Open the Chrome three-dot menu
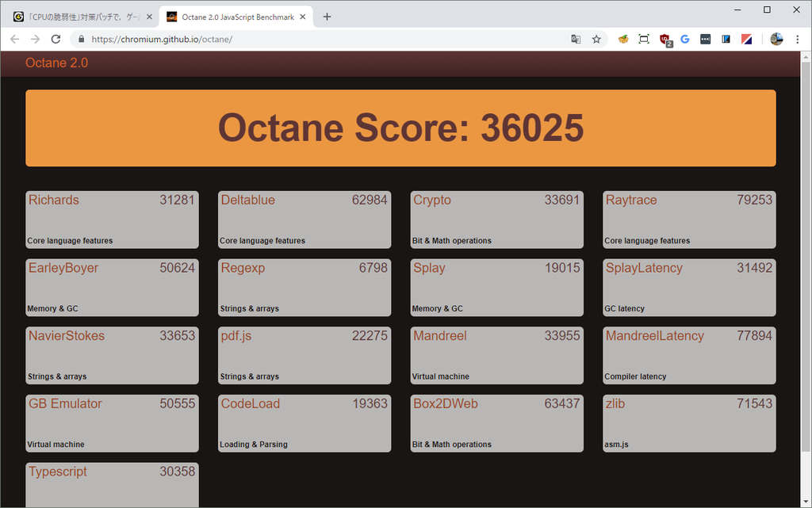 pyautogui.click(x=798, y=40)
